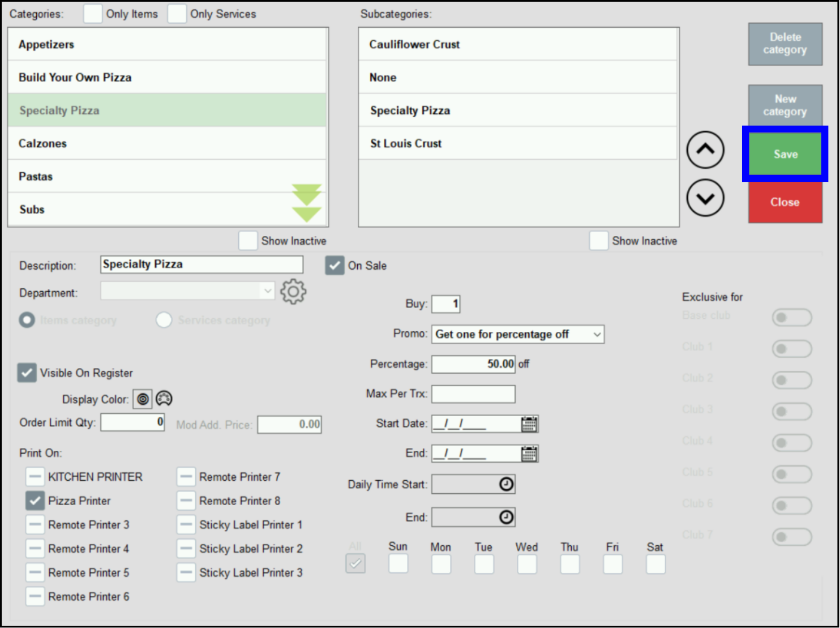
Task: Select None subcategory
Action: point(518,78)
